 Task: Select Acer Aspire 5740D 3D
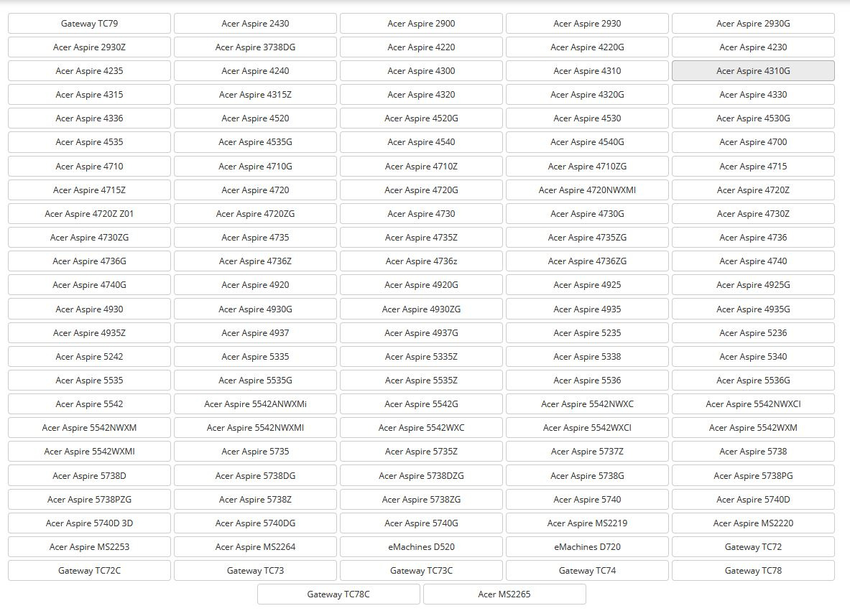click(89, 523)
